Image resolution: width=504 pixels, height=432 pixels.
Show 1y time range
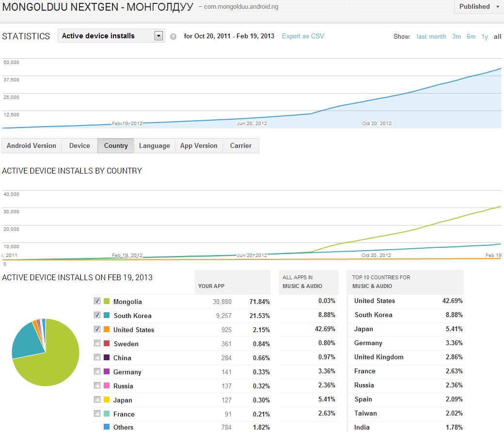coord(485,36)
